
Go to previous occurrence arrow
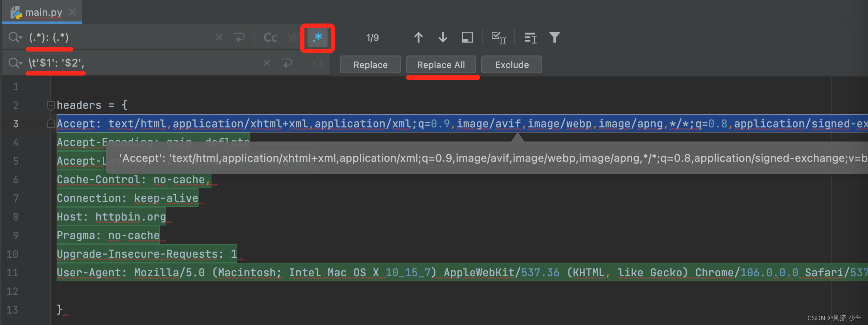coord(418,38)
